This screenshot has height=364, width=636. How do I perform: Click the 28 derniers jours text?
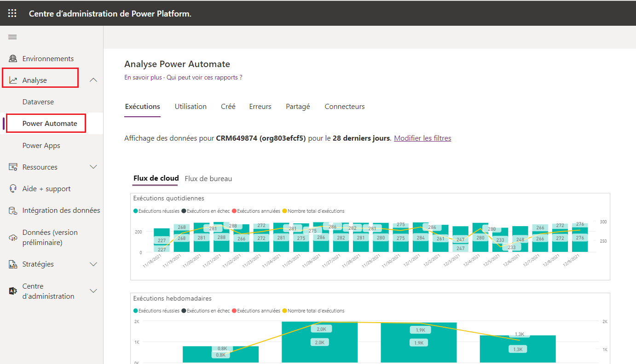tap(361, 138)
